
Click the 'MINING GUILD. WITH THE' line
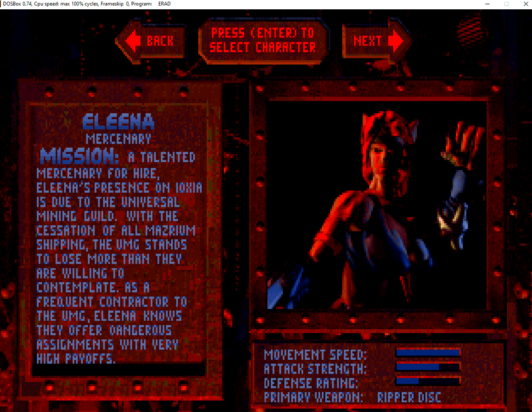click(x=107, y=217)
